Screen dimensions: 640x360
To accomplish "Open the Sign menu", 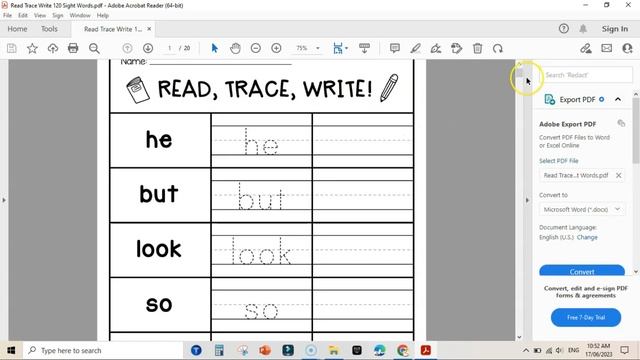I will [x=58, y=16].
